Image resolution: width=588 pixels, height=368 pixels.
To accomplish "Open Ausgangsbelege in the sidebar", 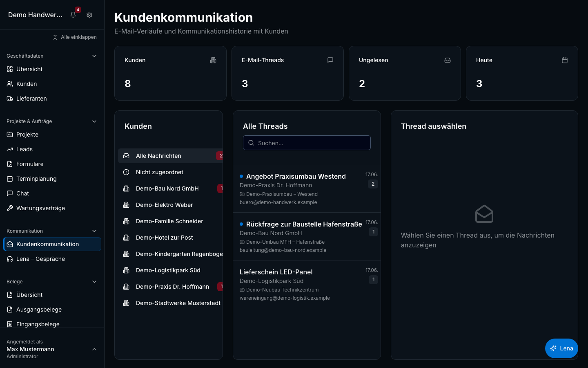I will [52, 310].
